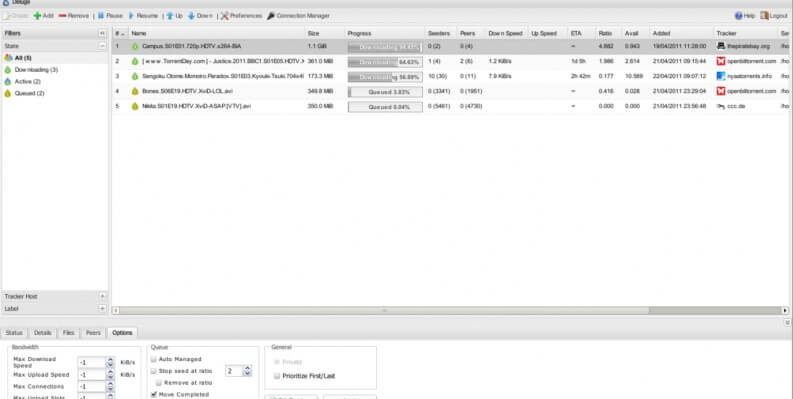The width and height of the screenshot is (793, 399).
Task: Switch to the Details tab
Action: tap(42, 333)
